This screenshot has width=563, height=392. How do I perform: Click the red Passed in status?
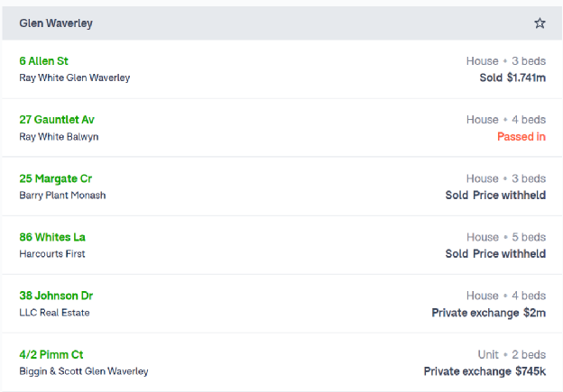[x=521, y=137]
